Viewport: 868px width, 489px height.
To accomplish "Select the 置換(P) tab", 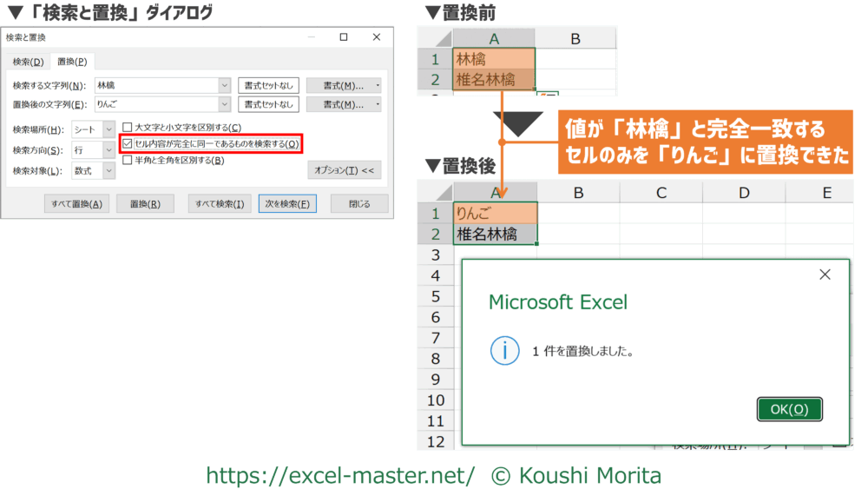I will point(71,62).
